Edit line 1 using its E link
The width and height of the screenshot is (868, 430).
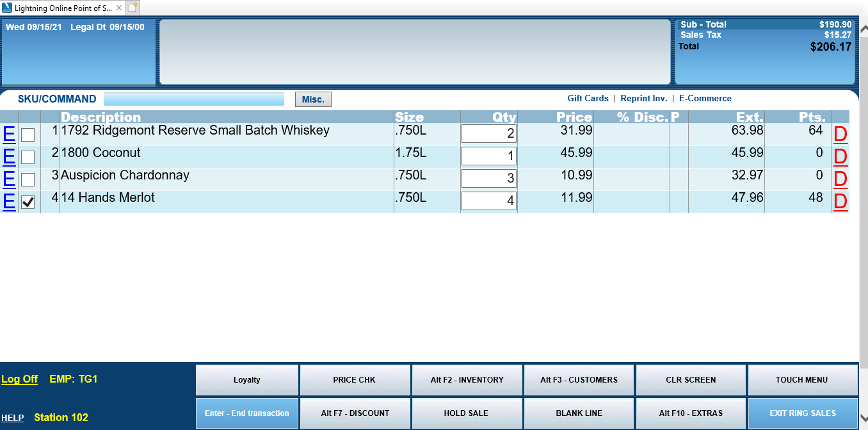(9, 134)
